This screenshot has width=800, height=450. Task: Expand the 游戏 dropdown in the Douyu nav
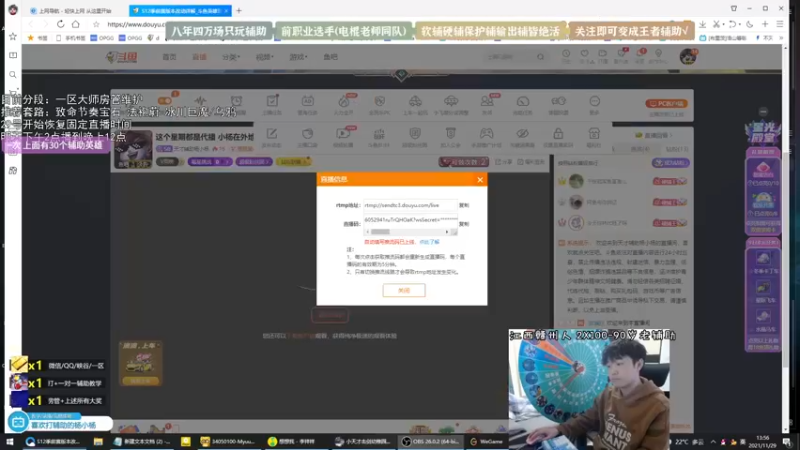(x=298, y=57)
